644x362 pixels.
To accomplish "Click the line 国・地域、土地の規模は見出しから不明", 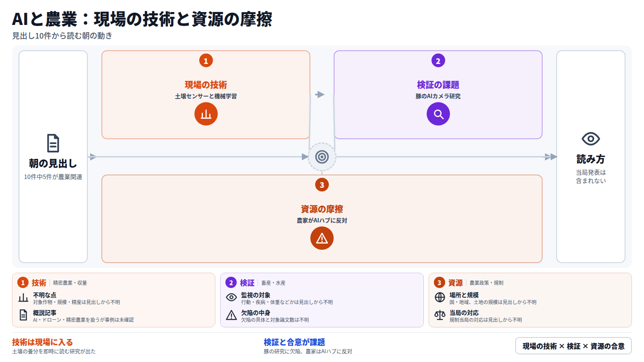I will pyautogui.click(x=493, y=302).
